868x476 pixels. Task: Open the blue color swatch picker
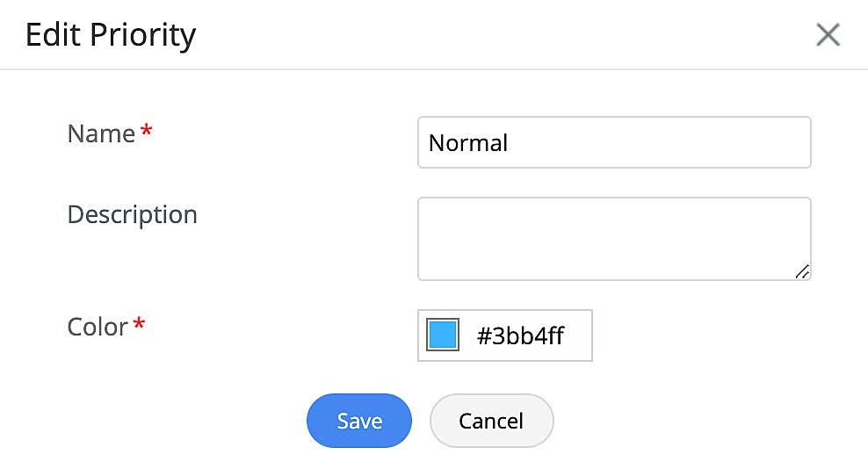click(442, 335)
